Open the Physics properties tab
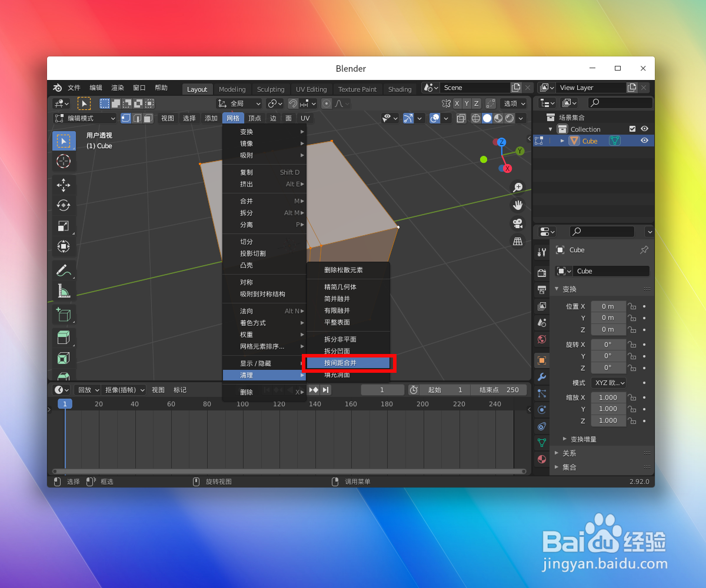Image resolution: width=706 pixels, height=588 pixels. click(x=542, y=410)
